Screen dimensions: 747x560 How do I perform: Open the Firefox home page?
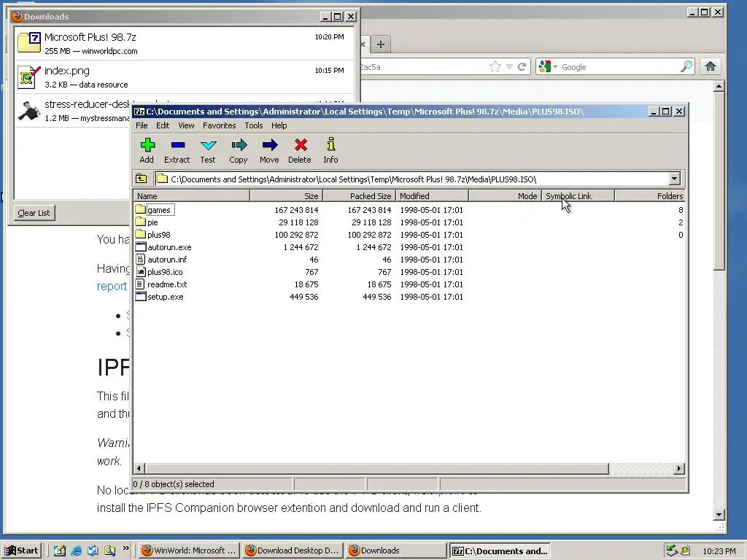711,66
